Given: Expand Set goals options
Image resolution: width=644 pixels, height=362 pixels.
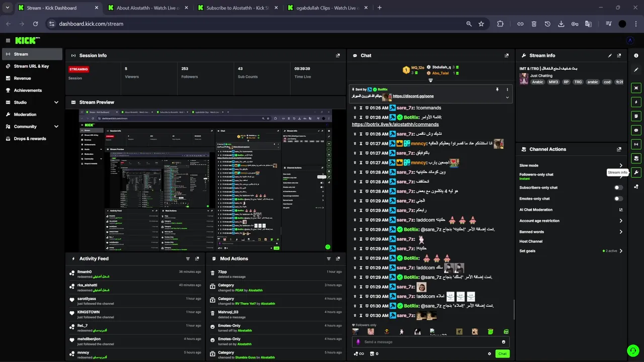Looking at the screenshot, I should click(x=621, y=251).
